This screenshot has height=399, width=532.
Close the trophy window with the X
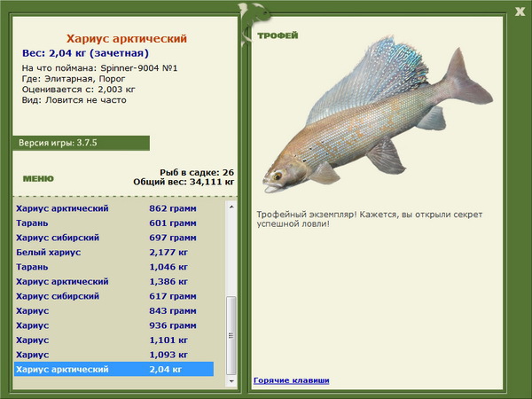click(520, 12)
